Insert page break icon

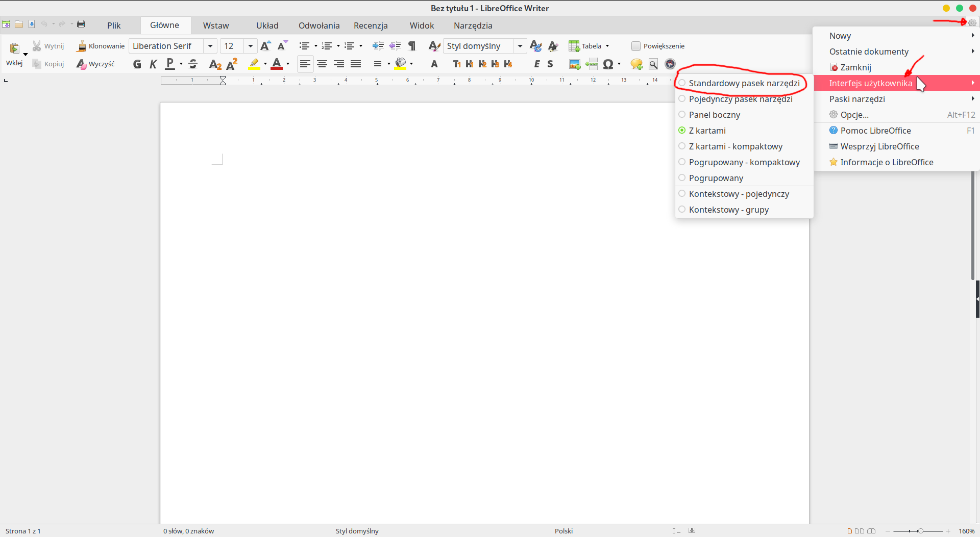(592, 64)
